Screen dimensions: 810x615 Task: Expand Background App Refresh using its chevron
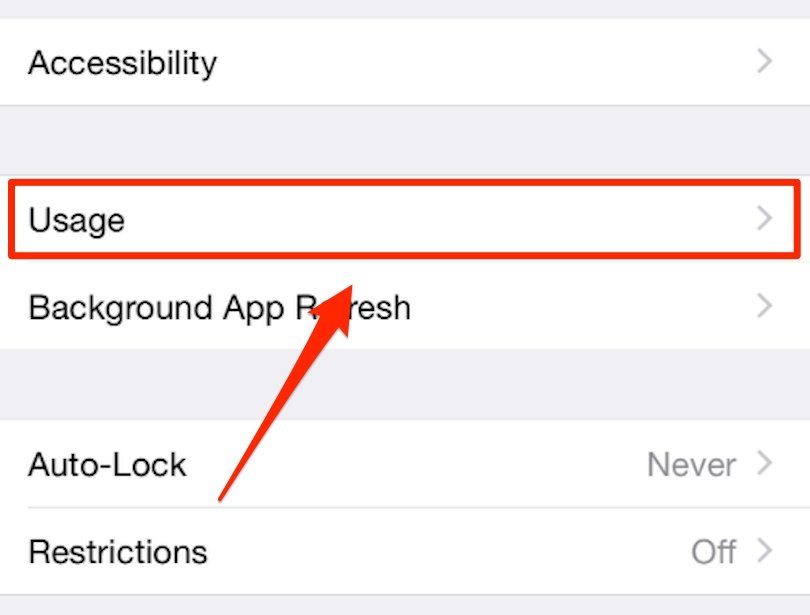tap(765, 306)
